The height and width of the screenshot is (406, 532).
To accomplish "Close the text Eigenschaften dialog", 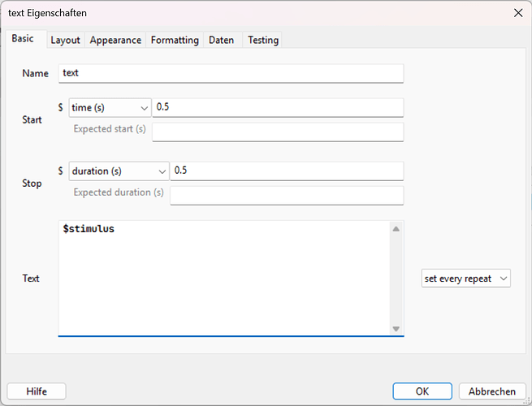I will [x=518, y=12].
